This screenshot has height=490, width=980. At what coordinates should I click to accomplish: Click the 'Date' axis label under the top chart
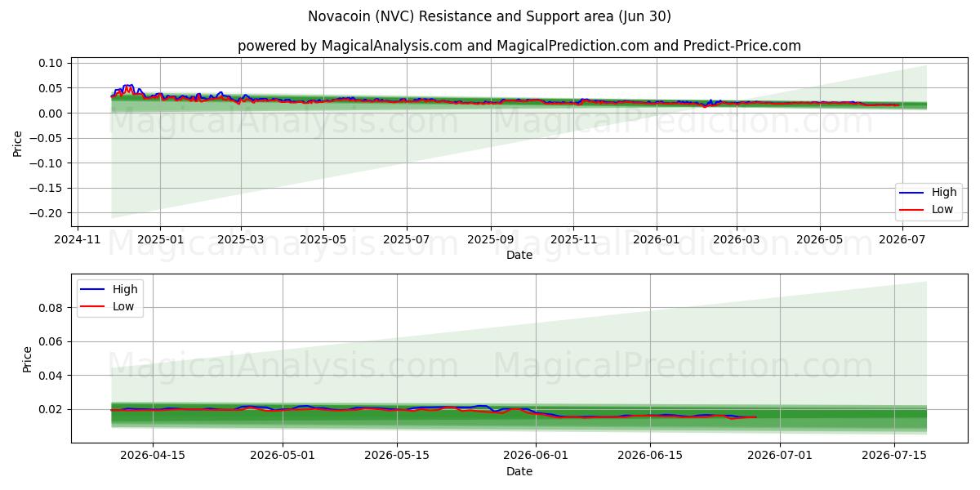519,255
